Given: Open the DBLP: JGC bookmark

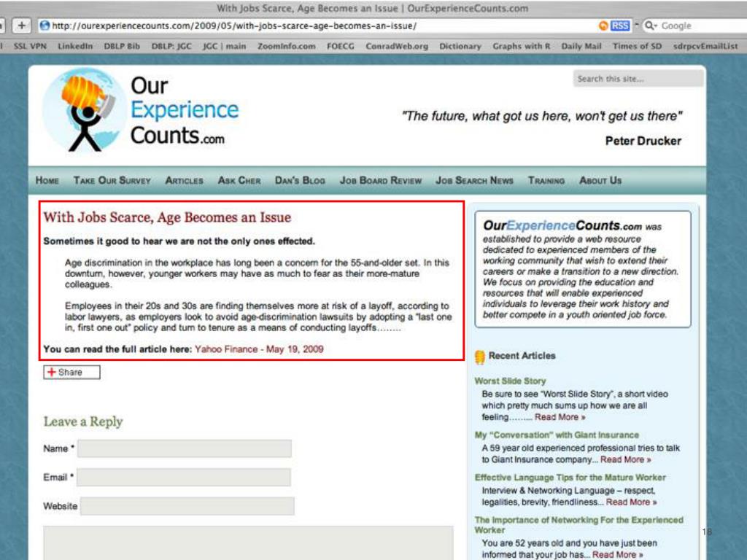Looking at the screenshot, I should tap(171, 46).
